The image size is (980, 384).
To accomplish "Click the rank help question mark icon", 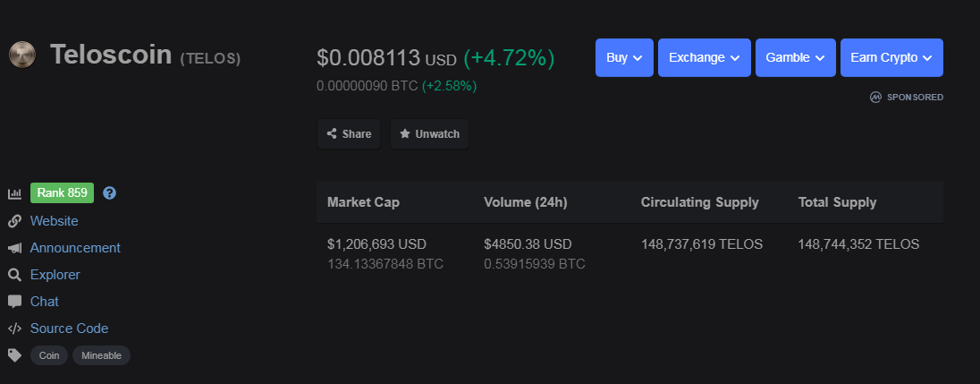I will [x=109, y=193].
